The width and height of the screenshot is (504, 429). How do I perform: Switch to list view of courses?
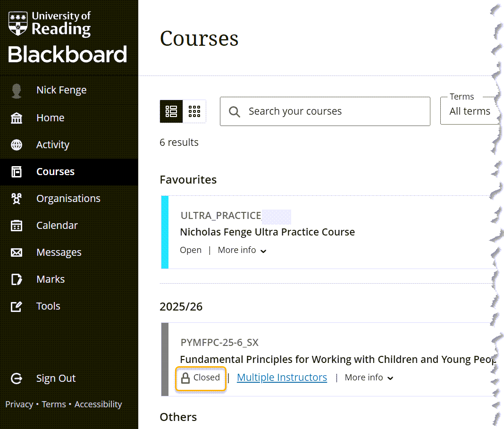tap(171, 111)
